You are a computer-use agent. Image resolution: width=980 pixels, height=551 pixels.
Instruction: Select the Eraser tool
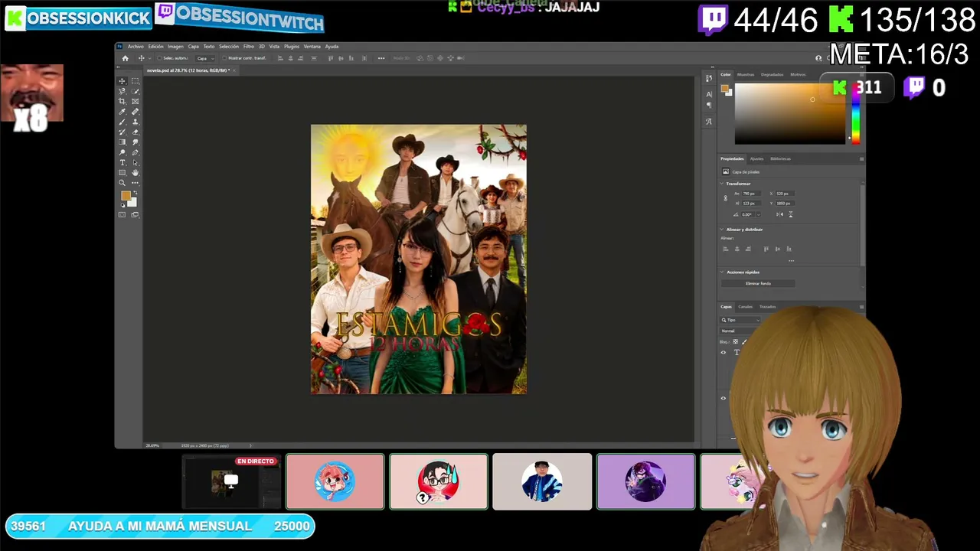pyautogui.click(x=136, y=132)
